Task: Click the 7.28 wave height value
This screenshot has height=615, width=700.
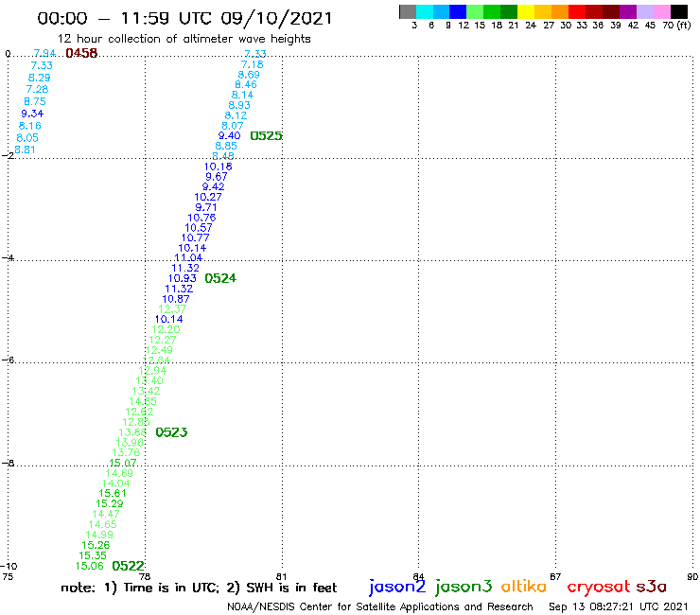Action: (37, 89)
